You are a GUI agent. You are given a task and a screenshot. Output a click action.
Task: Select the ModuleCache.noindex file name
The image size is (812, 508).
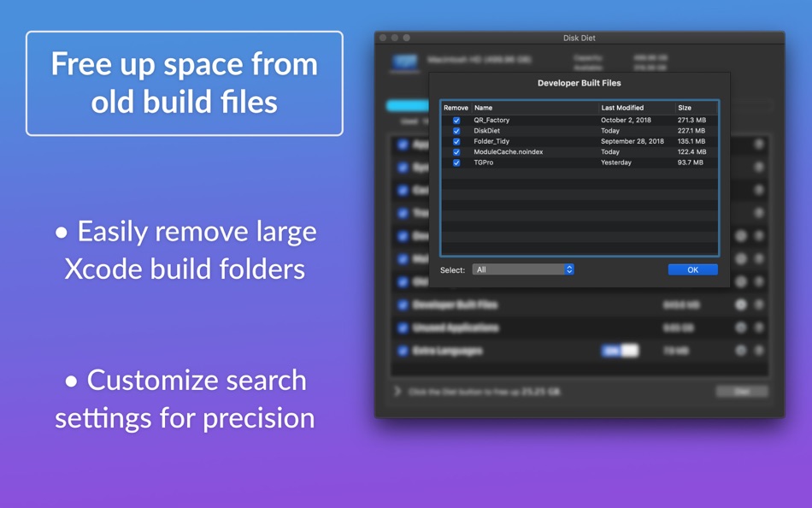point(508,152)
